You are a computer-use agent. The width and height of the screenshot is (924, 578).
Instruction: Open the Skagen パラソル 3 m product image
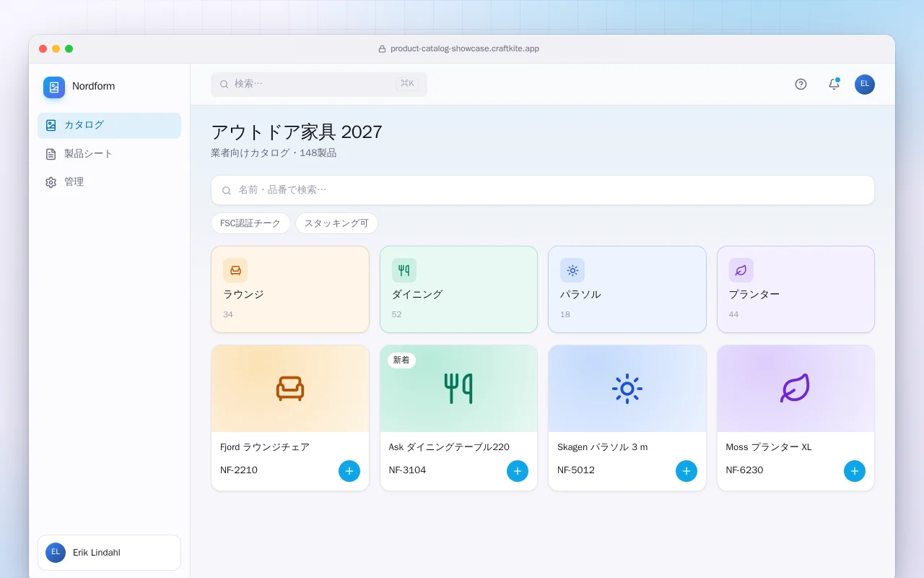pyautogui.click(x=627, y=389)
